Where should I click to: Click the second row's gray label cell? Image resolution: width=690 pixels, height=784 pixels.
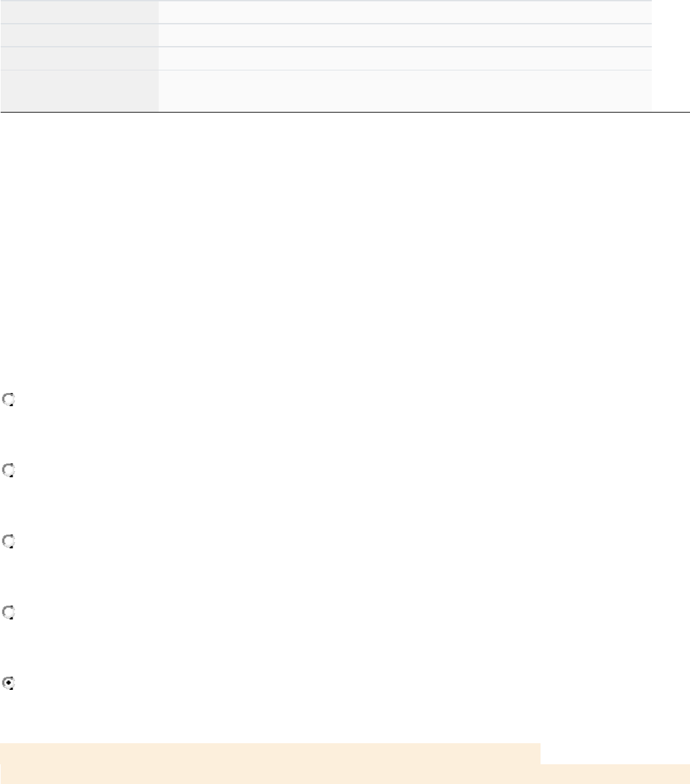pyautogui.click(x=79, y=35)
